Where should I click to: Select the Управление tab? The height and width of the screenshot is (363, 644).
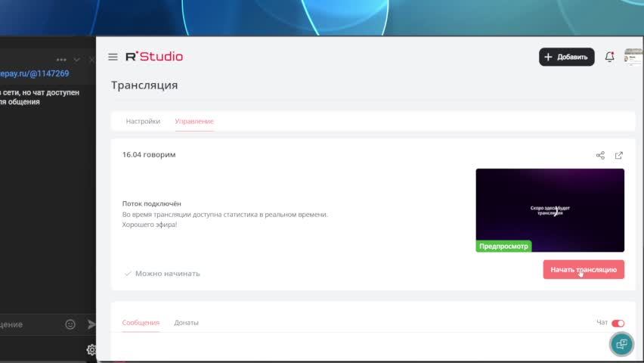194,121
